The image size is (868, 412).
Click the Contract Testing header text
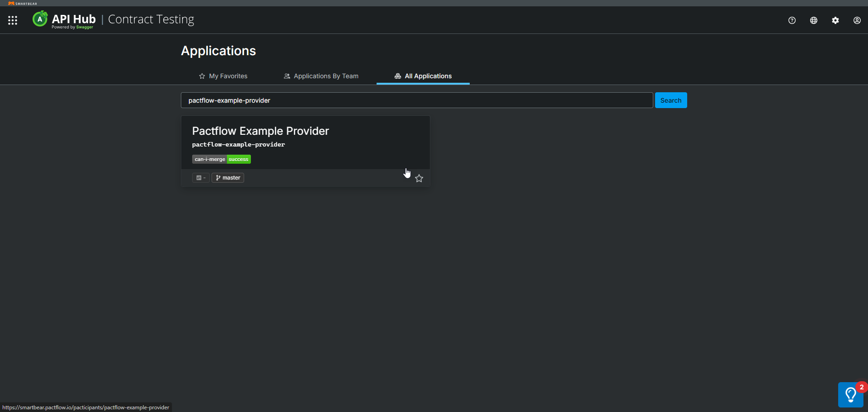151,19
